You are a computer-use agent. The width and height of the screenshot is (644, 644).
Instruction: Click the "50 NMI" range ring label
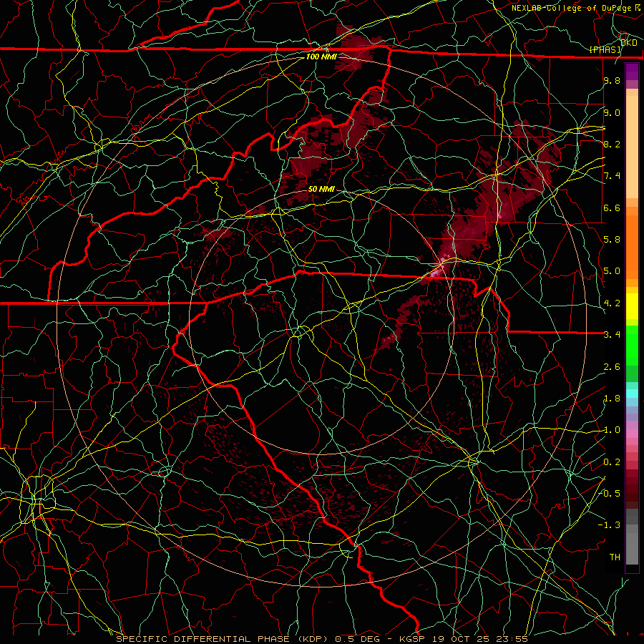pos(321,189)
